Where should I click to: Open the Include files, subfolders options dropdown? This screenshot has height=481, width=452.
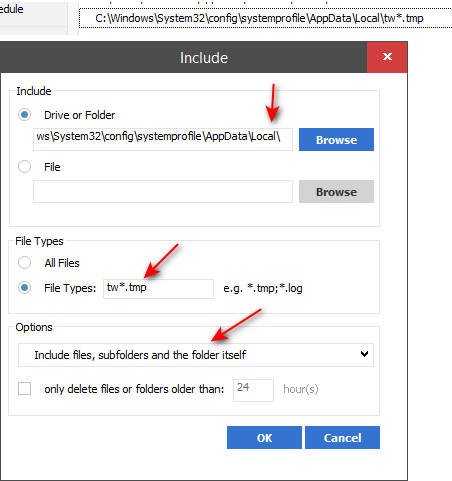point(196,355)
